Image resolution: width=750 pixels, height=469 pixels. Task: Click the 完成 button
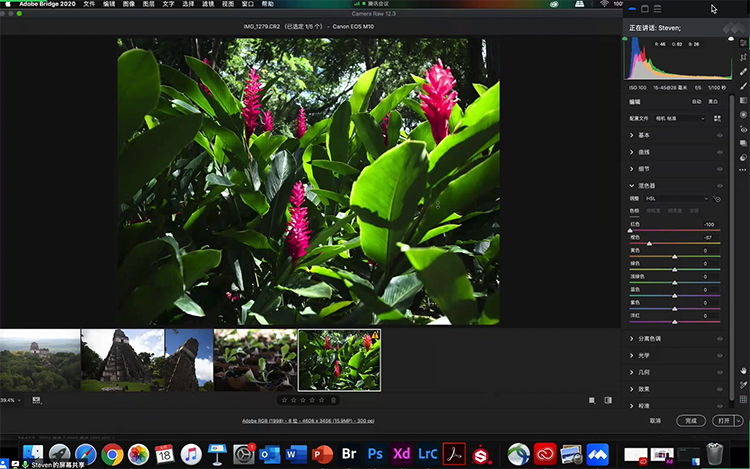[690, 421]
